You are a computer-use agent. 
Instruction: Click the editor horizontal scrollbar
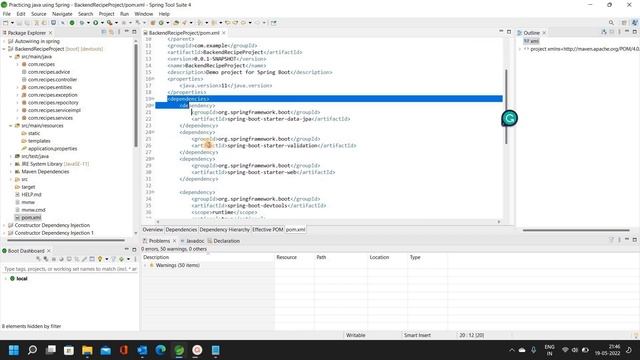click(328, 222)
